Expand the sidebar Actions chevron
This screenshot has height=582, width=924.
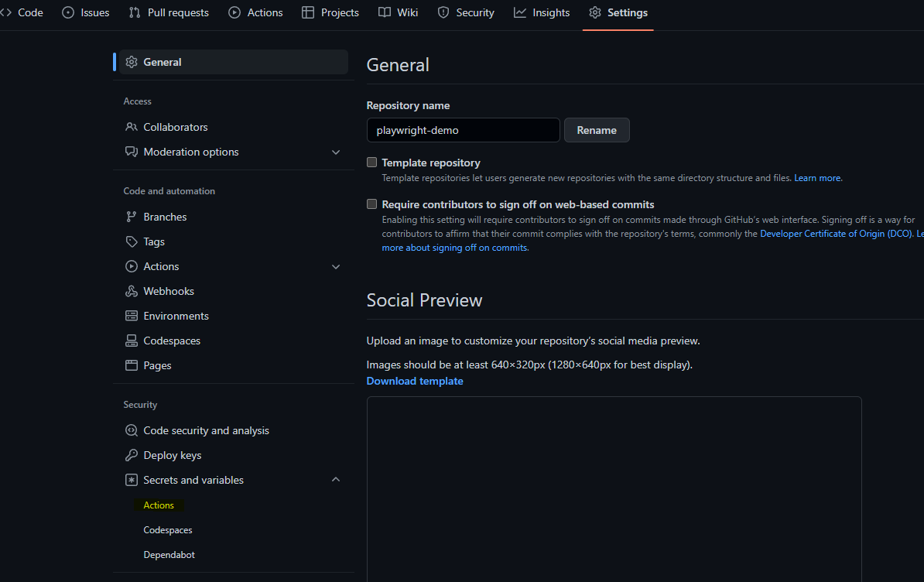(x=336, y=267)
